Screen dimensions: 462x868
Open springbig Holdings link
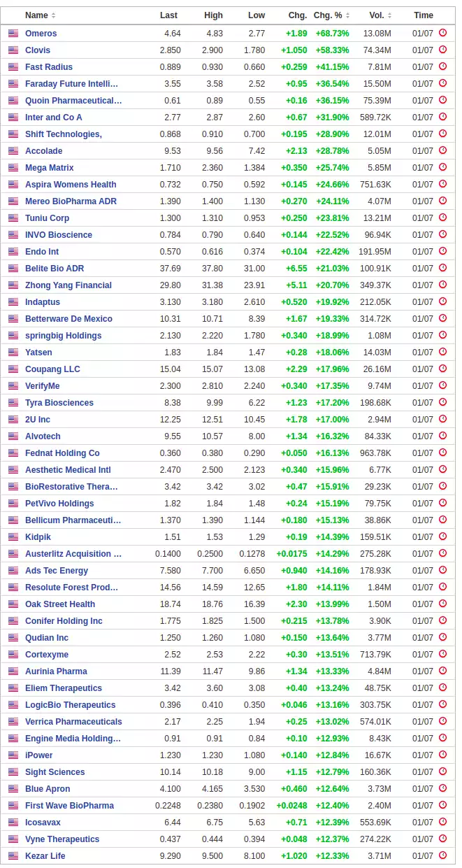tap(64, 336)
